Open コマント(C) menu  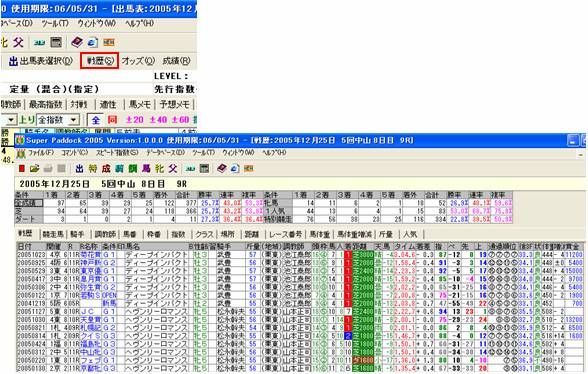(74, 153)
